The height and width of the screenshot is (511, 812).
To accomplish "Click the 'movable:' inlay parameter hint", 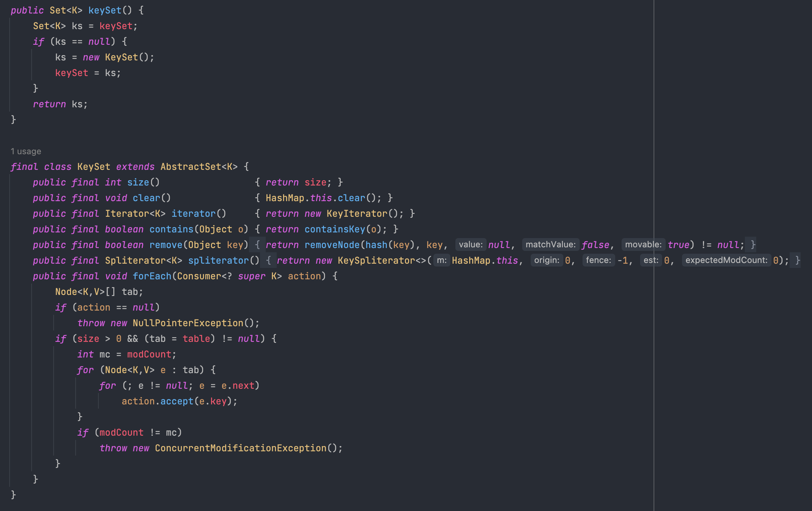I will pos(643,245).
